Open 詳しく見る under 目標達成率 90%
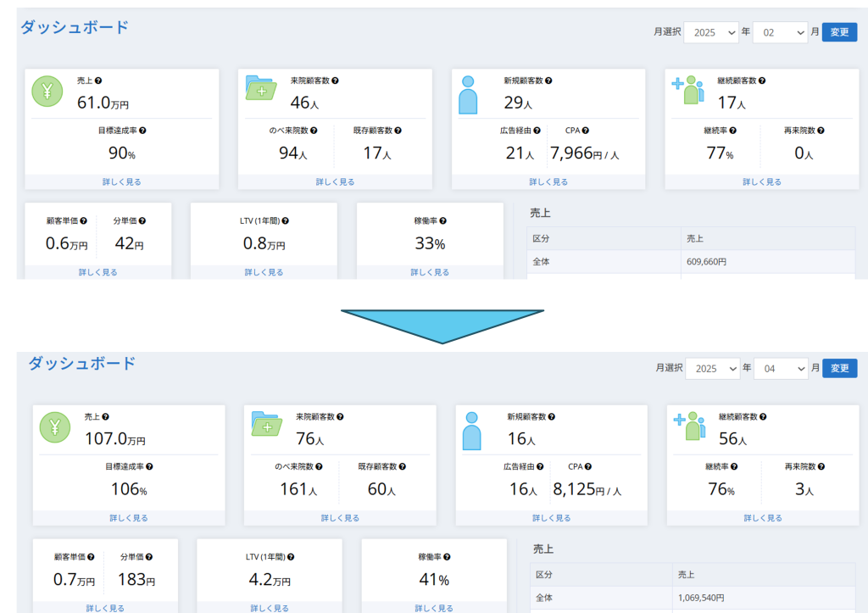The height and width of the screenshot is (613, 868). (122, 182)
